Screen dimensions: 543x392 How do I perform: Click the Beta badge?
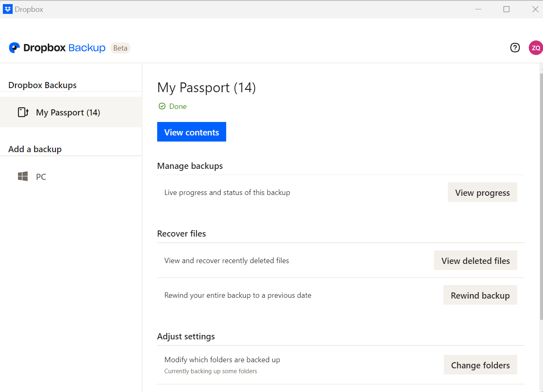click(x=120, y=48)
